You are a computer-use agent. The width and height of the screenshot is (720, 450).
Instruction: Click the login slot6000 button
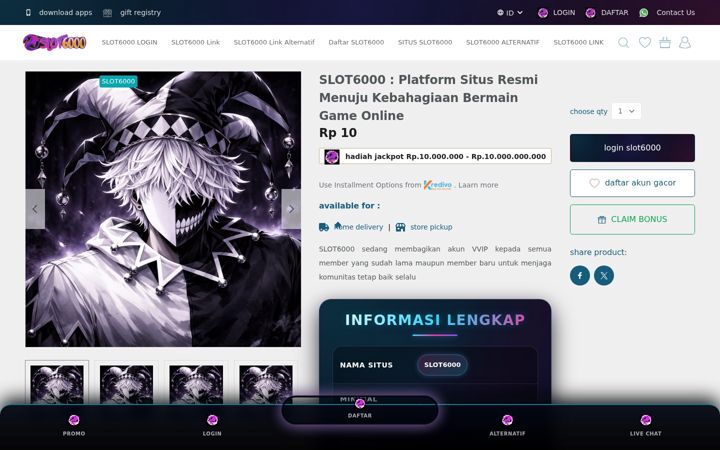632,148
